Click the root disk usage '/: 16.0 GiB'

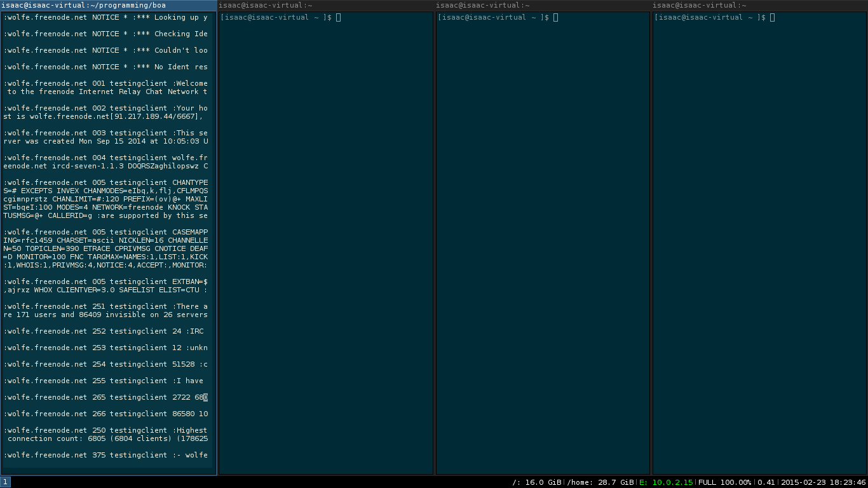pyautogui.click(x=537, y=482)
